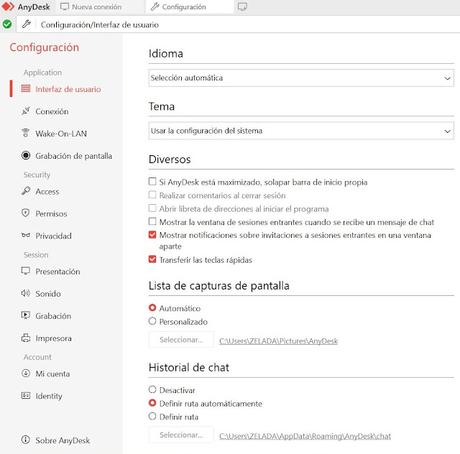Select Access in the Security section
460x454 pixels.
point(47,192)
